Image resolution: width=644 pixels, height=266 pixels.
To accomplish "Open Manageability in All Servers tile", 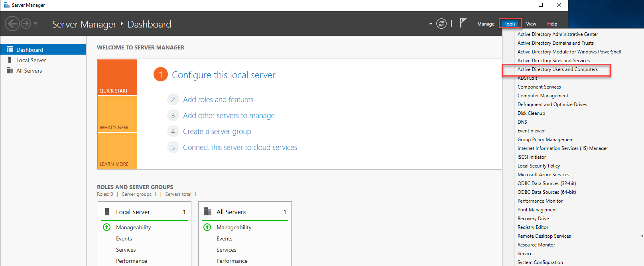I will coord(234,227).
